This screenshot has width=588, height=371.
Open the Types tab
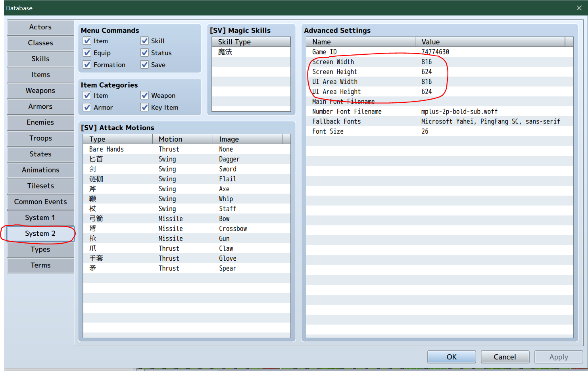[x=40, y=249]
